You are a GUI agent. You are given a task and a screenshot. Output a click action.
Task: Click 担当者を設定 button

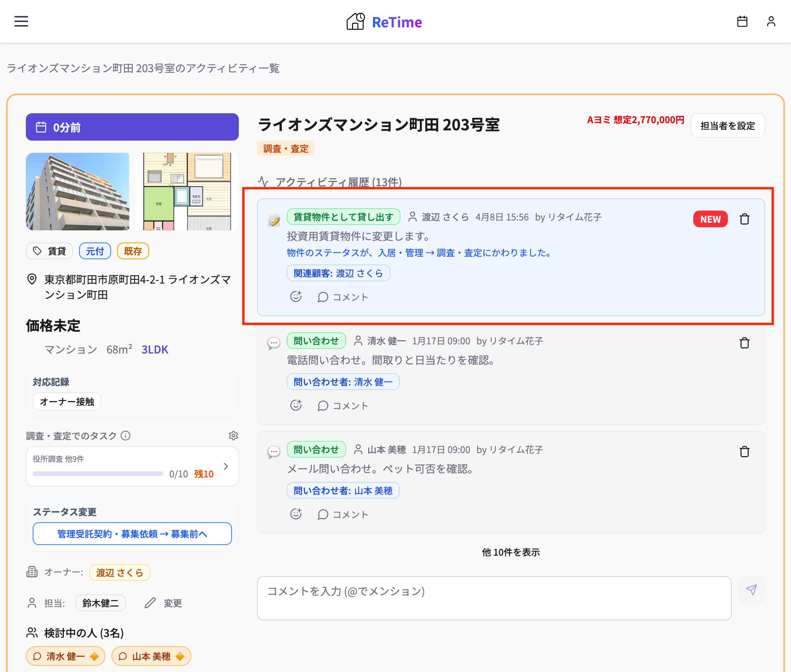pyautogui.click(x=727, y=125)
